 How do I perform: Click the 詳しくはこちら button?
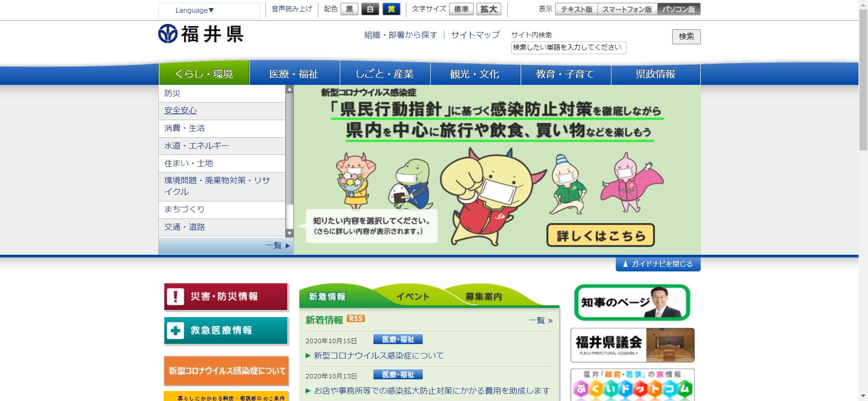600,235
